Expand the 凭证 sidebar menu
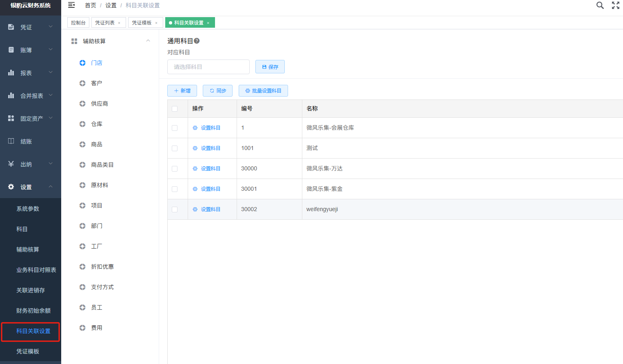623x364 pixels. point(31,27)
